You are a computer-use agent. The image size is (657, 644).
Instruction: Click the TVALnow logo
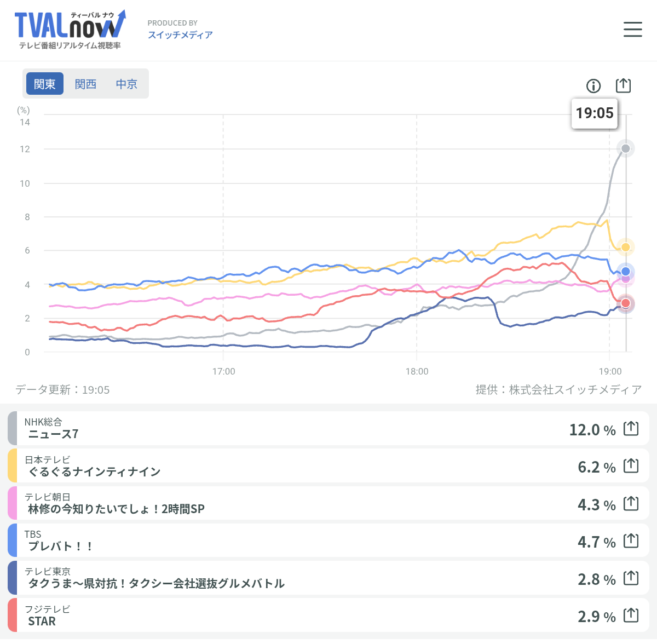pyautogui.click(x=70, y=30)
